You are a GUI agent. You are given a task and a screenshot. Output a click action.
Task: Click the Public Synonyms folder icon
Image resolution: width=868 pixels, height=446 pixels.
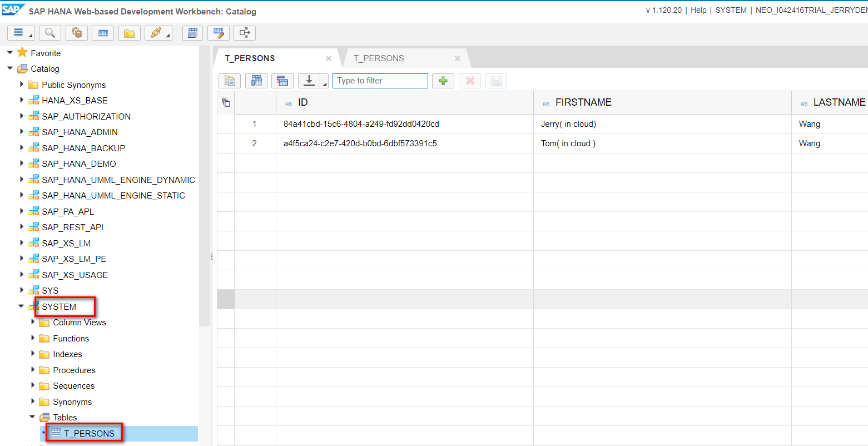33,85
